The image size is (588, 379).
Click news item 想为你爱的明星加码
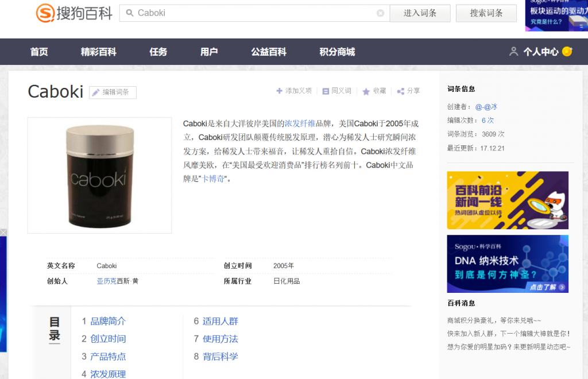(509, 347)
